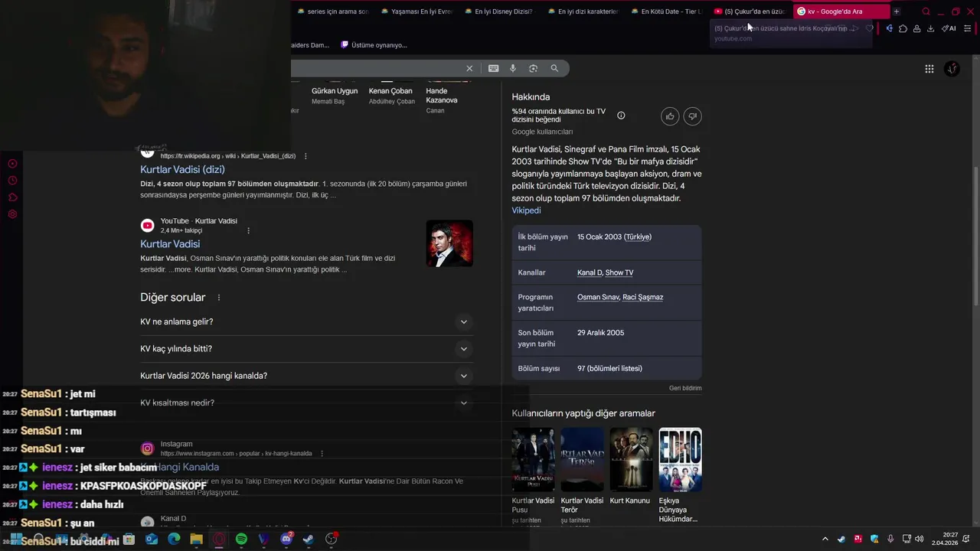The height and width of the screenshot is (551, 980).
Task: Open the Osman Sınav creator link
Action: 598,297
